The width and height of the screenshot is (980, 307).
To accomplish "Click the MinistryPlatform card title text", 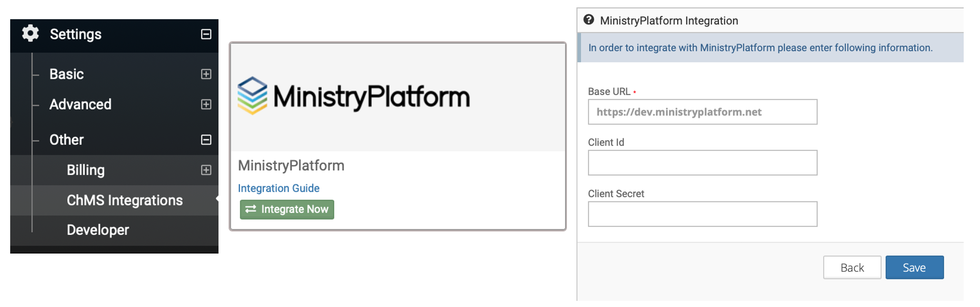I will click(291, 165).
